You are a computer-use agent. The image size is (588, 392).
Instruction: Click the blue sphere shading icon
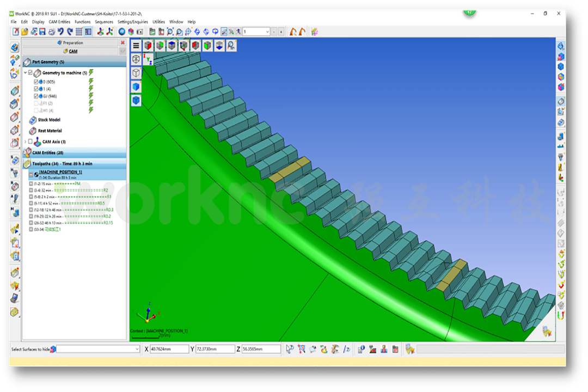[x=121, y=32]
